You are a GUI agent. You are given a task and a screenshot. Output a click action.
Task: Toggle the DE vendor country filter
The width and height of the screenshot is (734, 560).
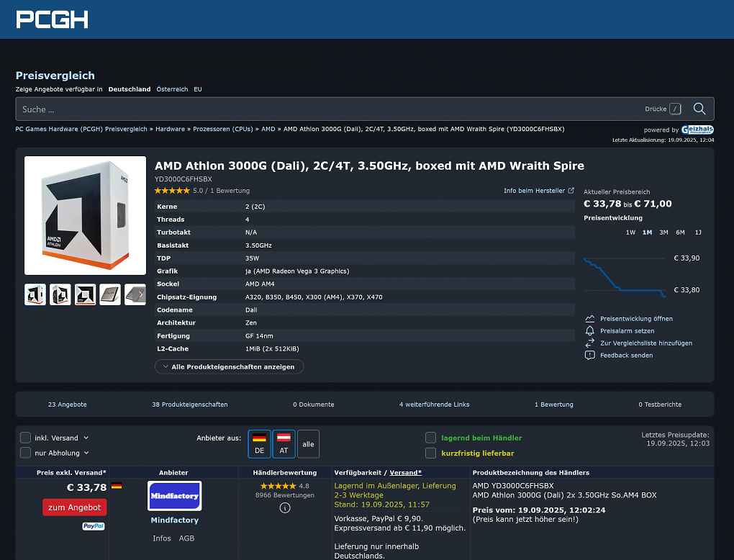pos(259,444)
